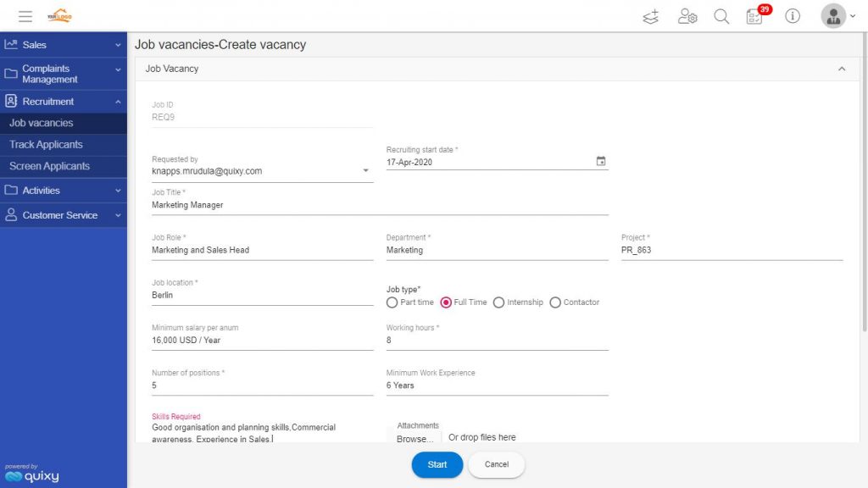Open the user settings icon

tap(687, 17)
